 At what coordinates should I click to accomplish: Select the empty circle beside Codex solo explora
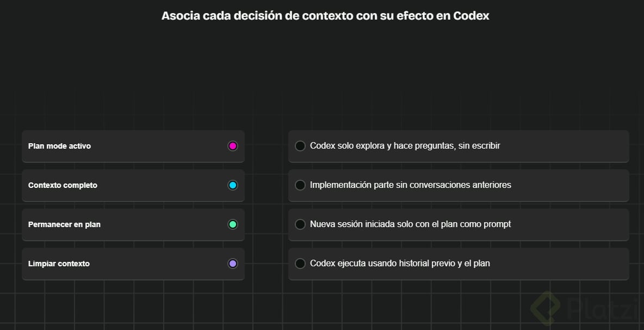coord(300,146)
